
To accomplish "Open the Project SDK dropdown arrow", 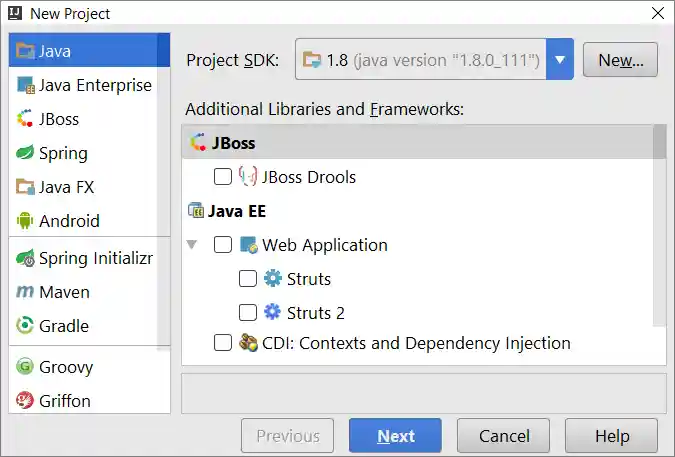I will 560,60.
